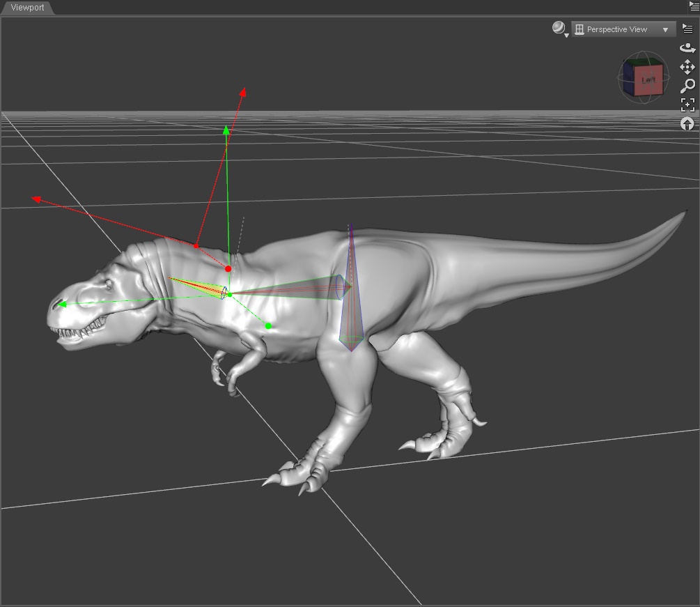Open the pane options menu in top-right corner

click(693, 6)
